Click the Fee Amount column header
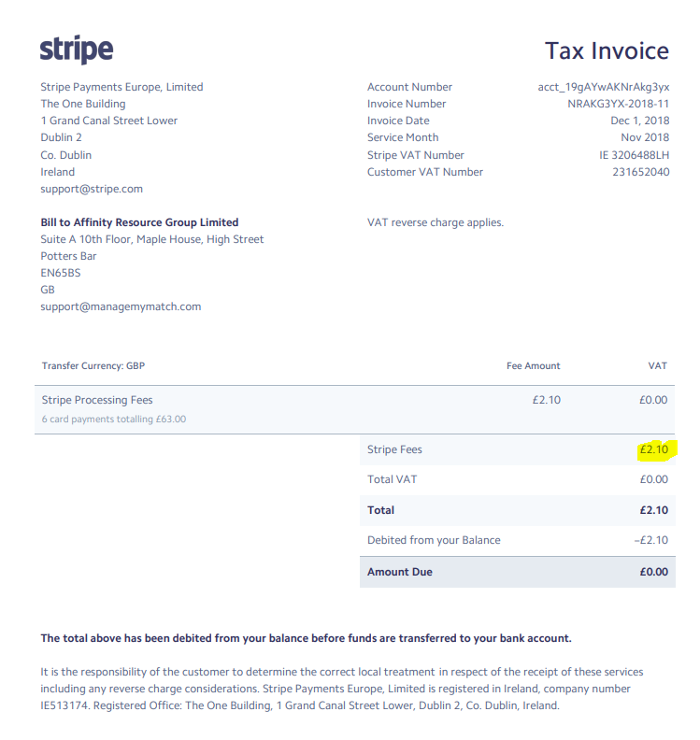The image size is (700, 740). click(x=534, y=365)
